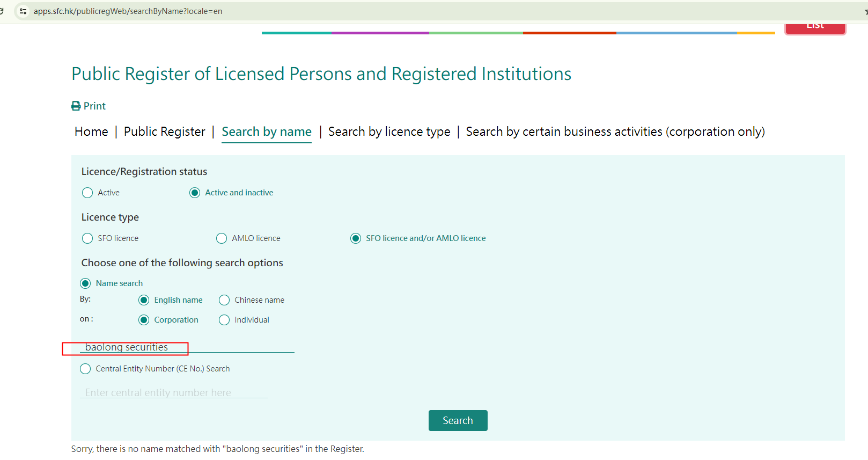Enable Central Entity Number search option
This screenshot has width=868, height=460.
pos(85,369)
